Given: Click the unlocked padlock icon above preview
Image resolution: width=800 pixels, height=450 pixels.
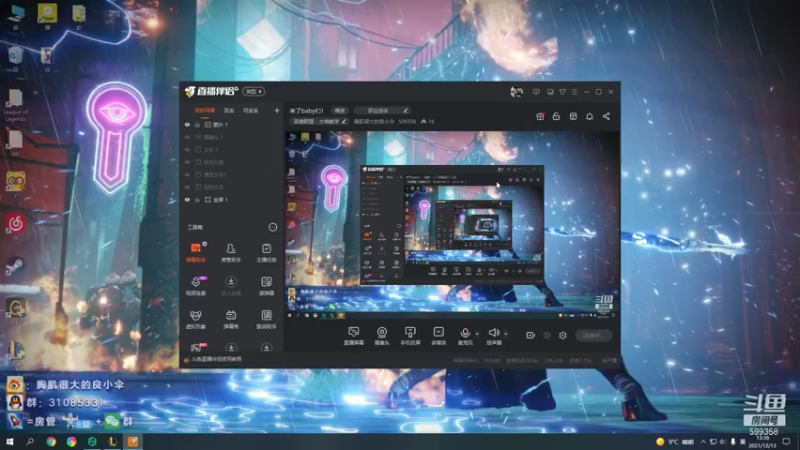Looking at the screenshot, I should (556, 116).
